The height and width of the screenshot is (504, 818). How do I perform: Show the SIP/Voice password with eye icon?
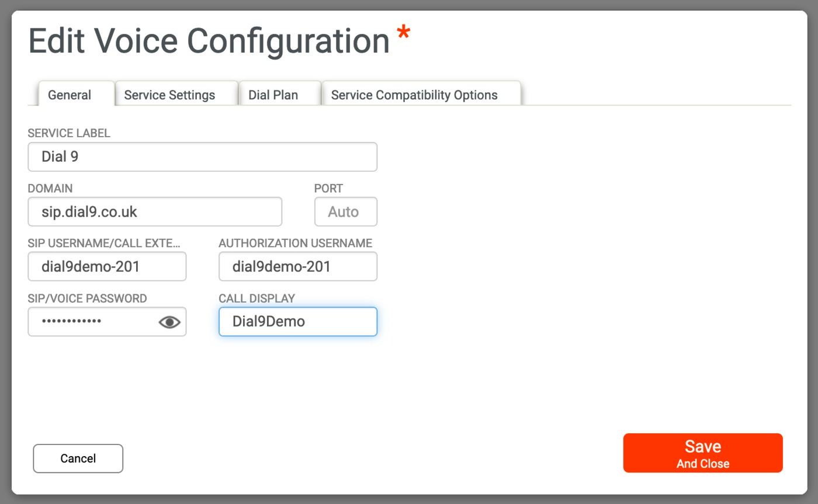point(169,322)
